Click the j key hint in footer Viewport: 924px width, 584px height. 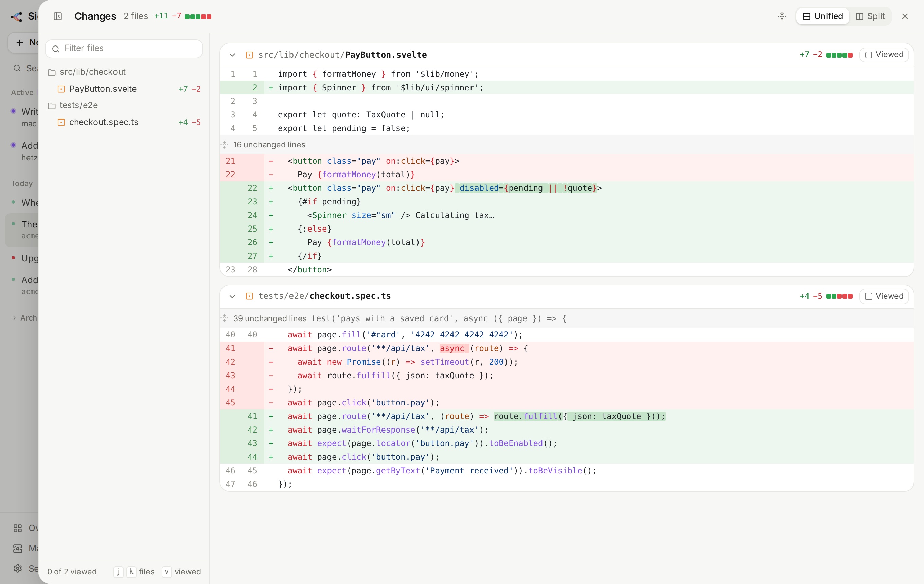(x=118, y=572)
